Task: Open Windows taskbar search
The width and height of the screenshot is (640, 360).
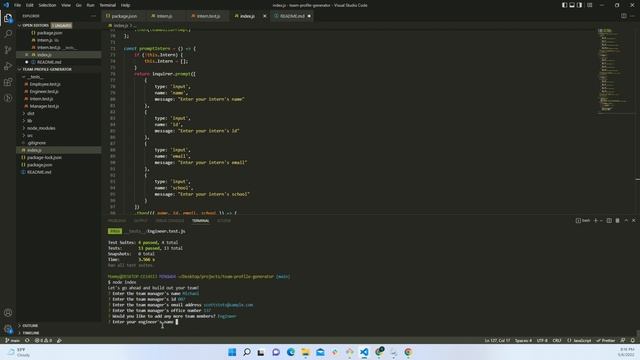Action: [x=247, y=352]
